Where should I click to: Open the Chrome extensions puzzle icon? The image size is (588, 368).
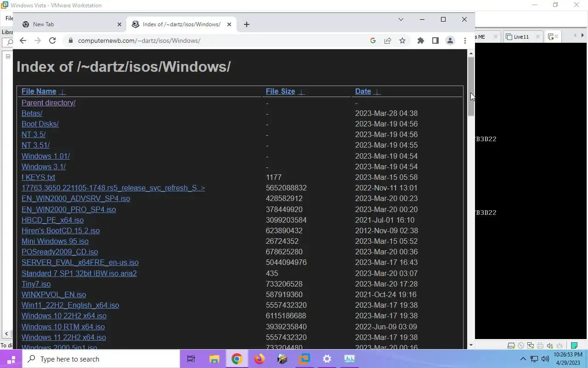coord(421,40)
